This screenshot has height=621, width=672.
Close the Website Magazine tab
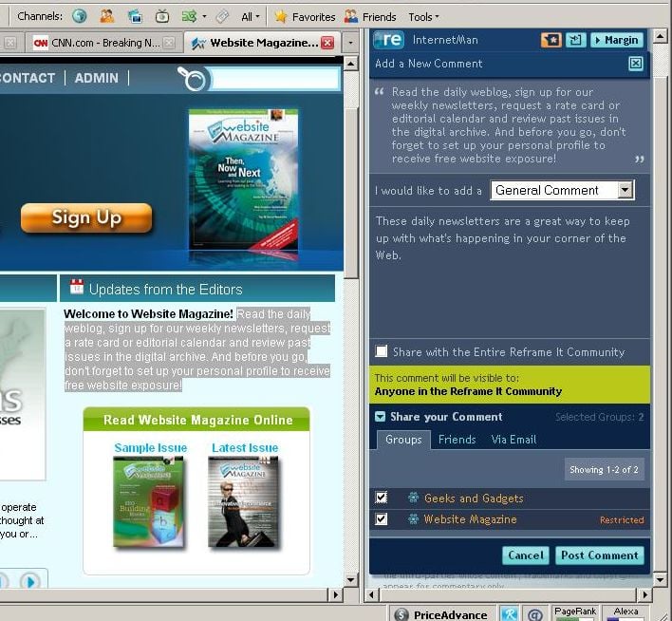pos(327,43)
